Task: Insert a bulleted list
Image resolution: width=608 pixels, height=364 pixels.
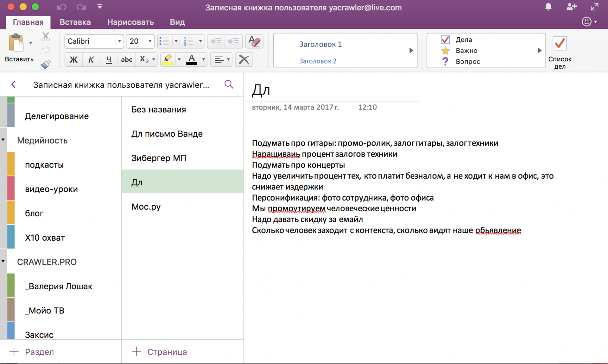Action: [x=164, y=41]
